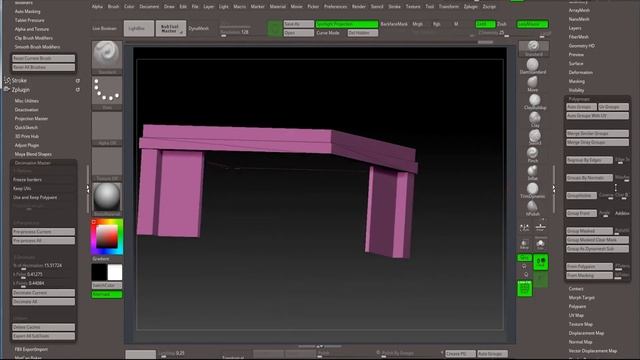Toggle Live Boolean mode
Image resolution: width=640 pixels, height=360 pixels.
(104, 29)
